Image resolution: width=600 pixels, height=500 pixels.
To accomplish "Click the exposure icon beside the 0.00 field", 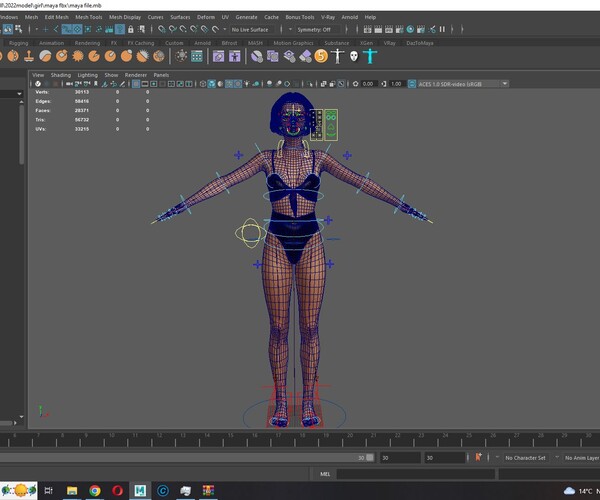I will pyautogui.click(x=355, y=84).
